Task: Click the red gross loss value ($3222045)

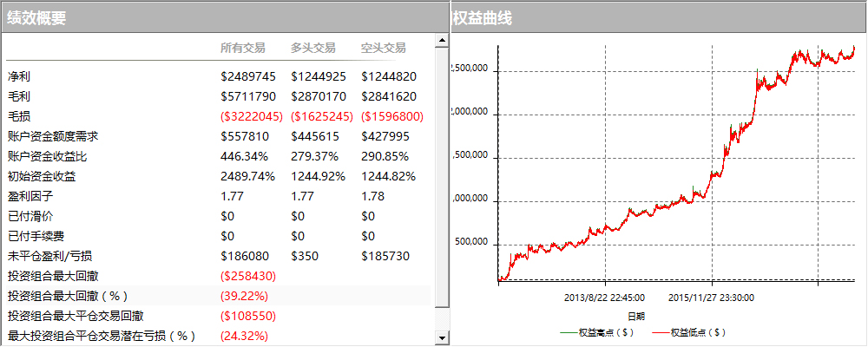Action: (x=252, y=116)
